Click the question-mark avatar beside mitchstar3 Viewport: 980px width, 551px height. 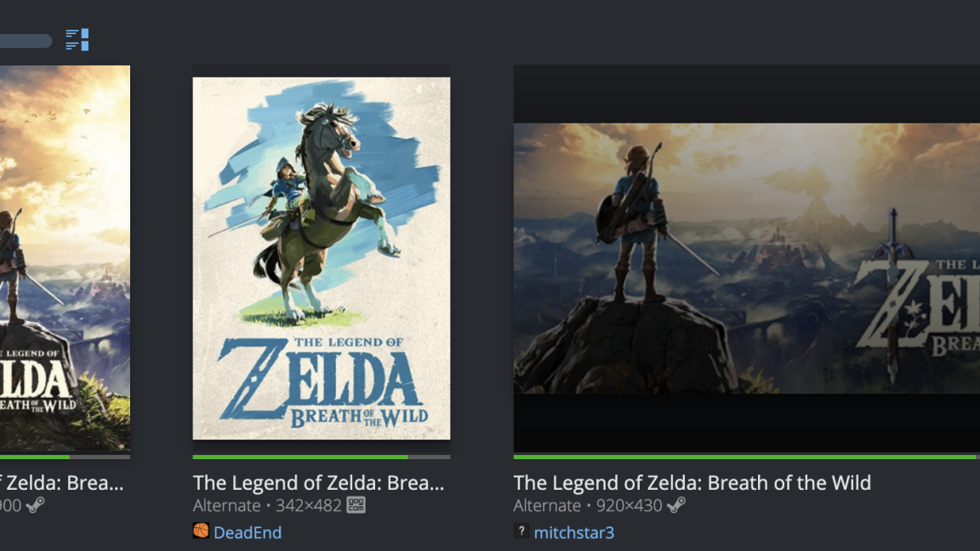tap(521, 531)
